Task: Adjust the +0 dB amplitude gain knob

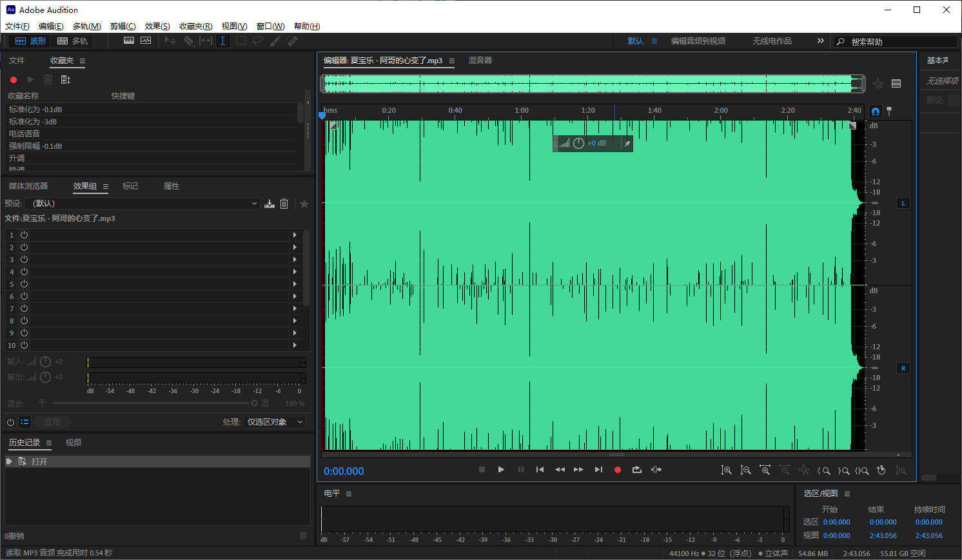Action: 578,143
